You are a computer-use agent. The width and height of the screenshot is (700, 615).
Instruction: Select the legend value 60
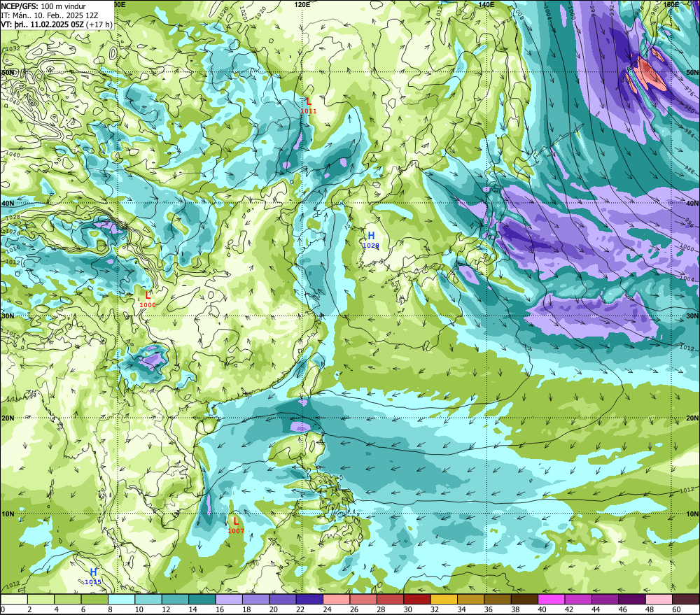coord(676,609)
